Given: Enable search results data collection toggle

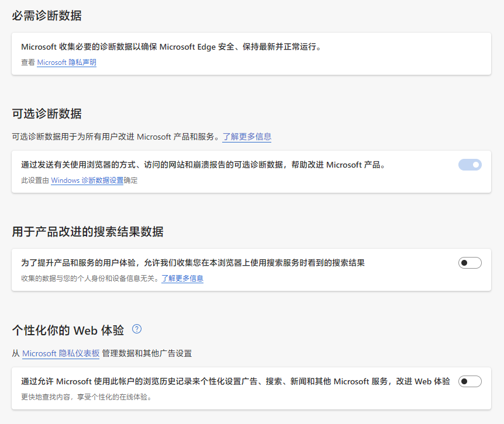Looking at the screenshot, I should coord(470,263).
